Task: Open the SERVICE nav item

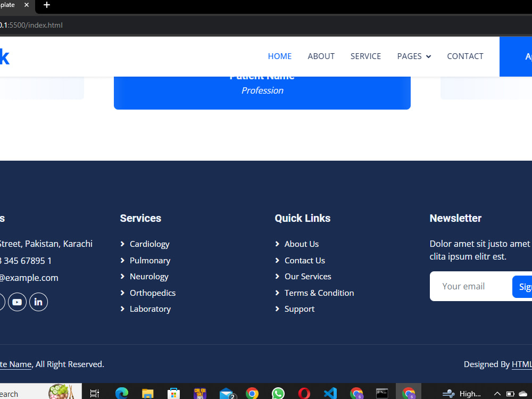Action: 365,56
